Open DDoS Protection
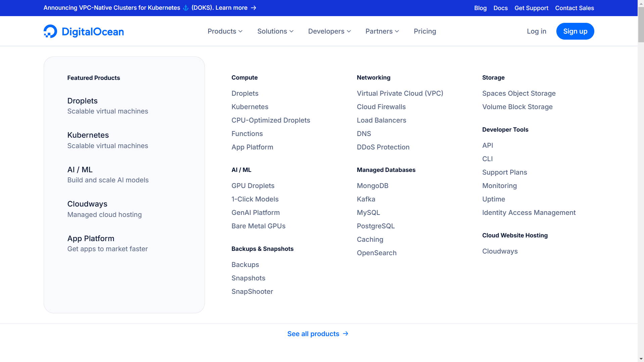Image resolution: width=644 pixels, height=362 pixels. (x=383, y=147)
